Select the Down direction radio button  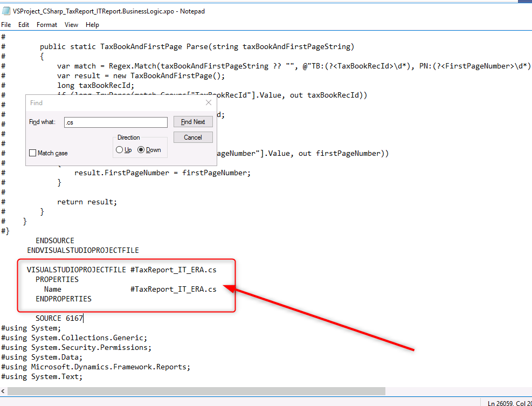[141, 150]
